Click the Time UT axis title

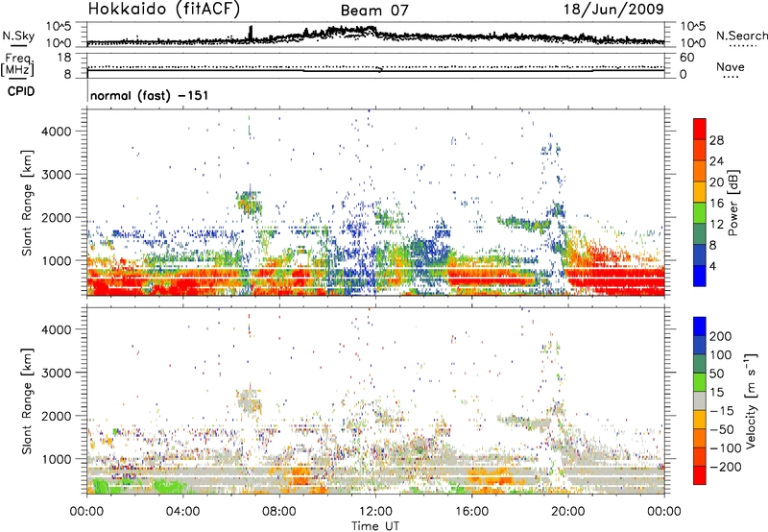[375, 525]
